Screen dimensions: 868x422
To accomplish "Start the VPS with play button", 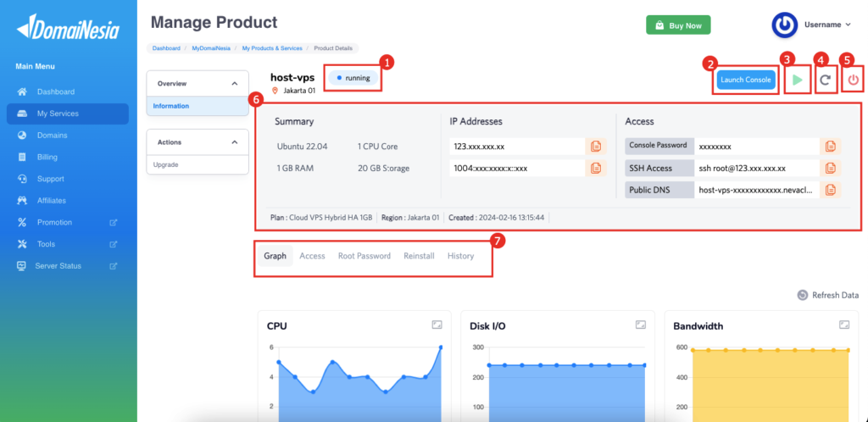I will (x=798, y=81).
